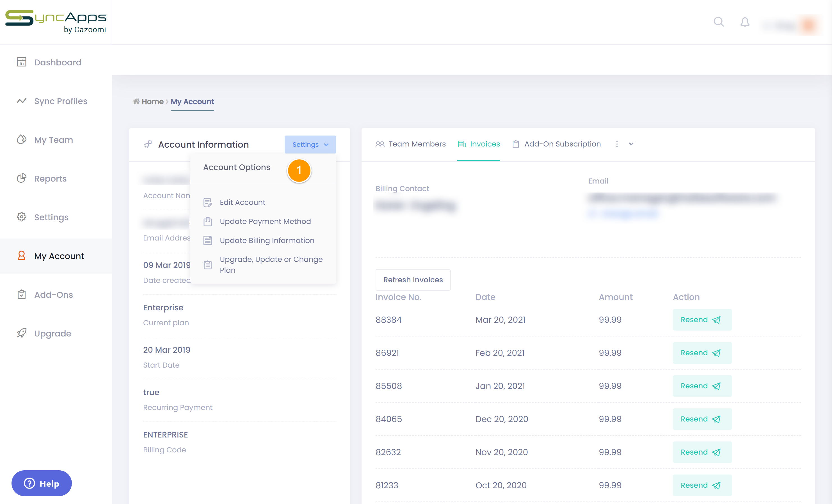The height and width of the screenshot is (504, 832).
Task: Choose Update Payment Method option
Action: (265, 221)
